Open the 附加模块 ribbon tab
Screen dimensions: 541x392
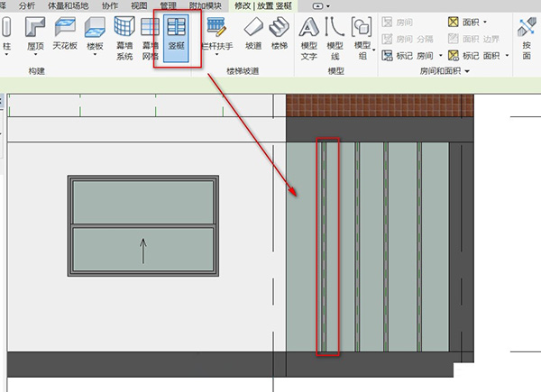(206, 5)
